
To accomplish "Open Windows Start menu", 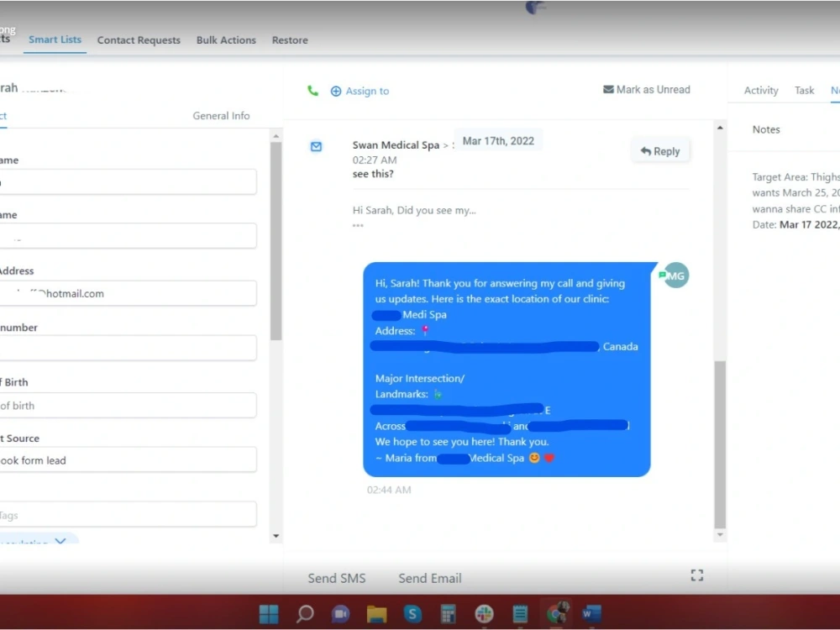I will (x=269, y=614).
